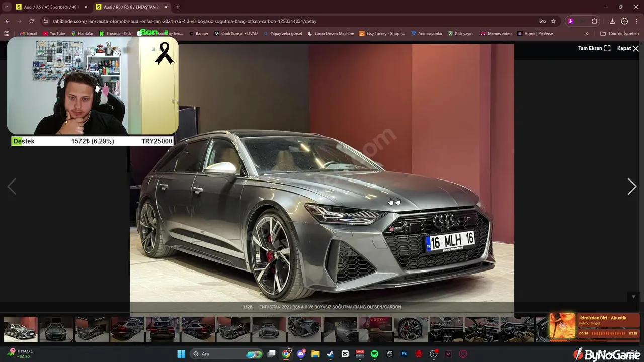
Task: Open the saved passwords key icon
Action: click(x=542, y=21)
